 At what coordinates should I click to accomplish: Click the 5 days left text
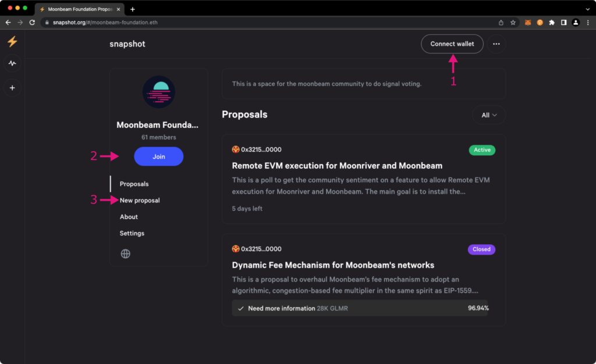(x=247, y=208)
